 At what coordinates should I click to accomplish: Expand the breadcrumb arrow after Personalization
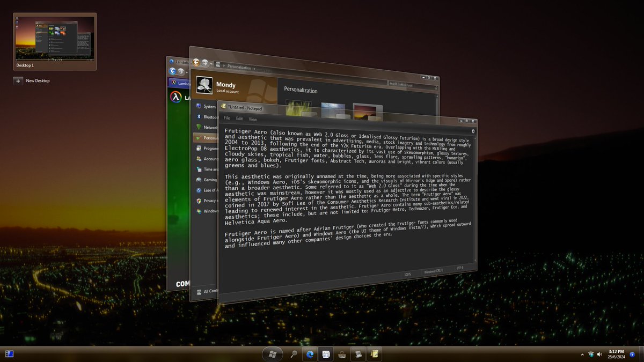[255, 68]
